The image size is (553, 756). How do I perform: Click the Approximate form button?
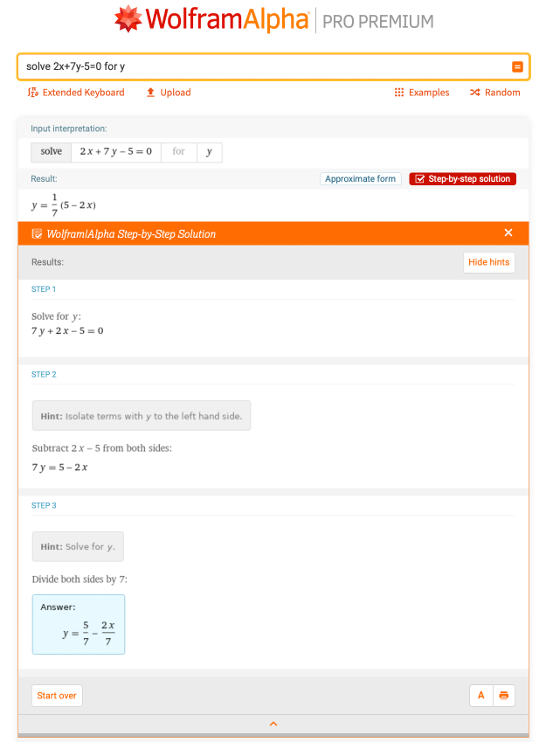[360, 179]
